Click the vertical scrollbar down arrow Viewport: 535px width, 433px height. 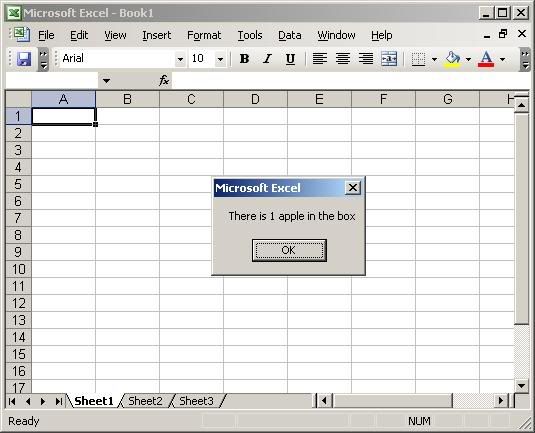click(x=521, y=386)
